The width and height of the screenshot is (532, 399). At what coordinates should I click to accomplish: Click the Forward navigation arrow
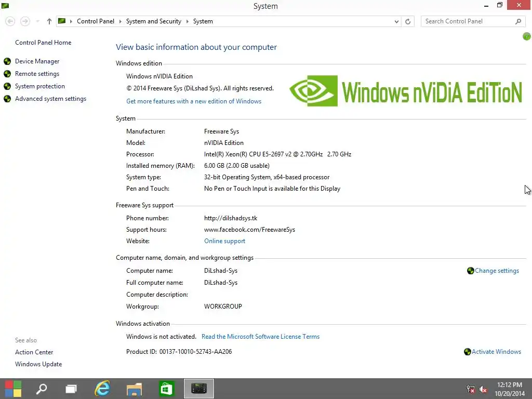click(25, 21)
